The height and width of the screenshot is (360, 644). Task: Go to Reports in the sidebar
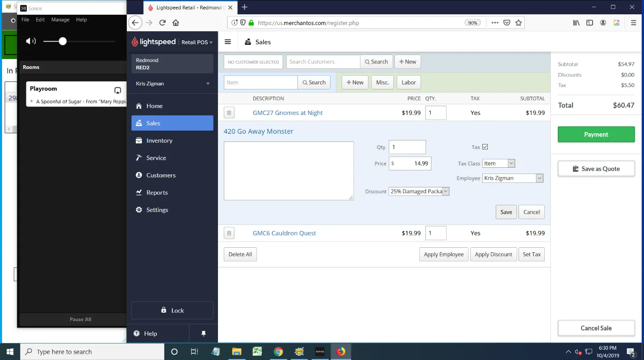[172, 192]
